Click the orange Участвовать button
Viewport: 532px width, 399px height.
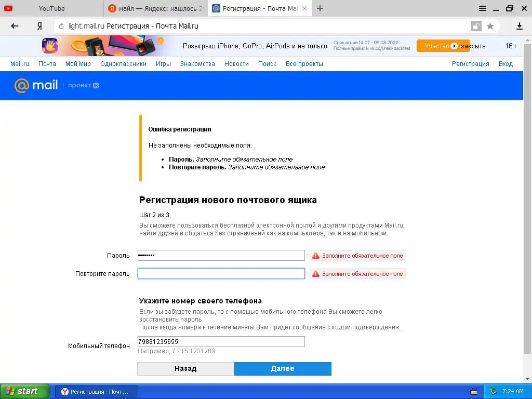pos(443,46)
